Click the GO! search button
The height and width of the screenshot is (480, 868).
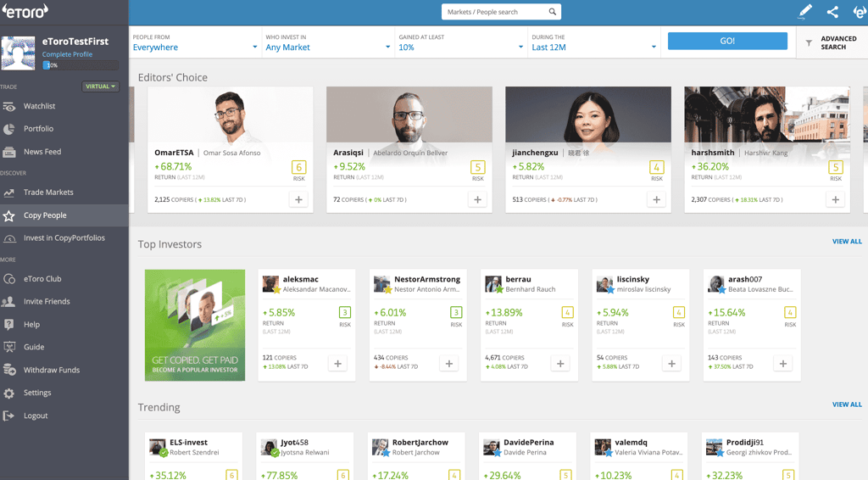[727, 41]
